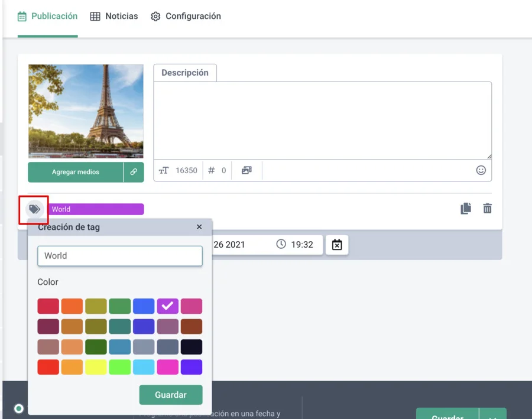
Task: Click the text size character count icon
Action: pyautogui.click(x=164, y=170)
